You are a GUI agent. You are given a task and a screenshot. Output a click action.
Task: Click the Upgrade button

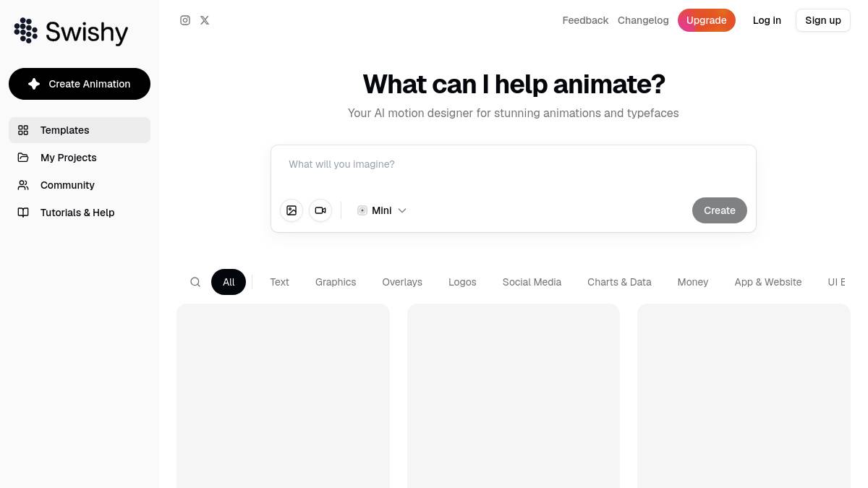click(x=707, y=20)
